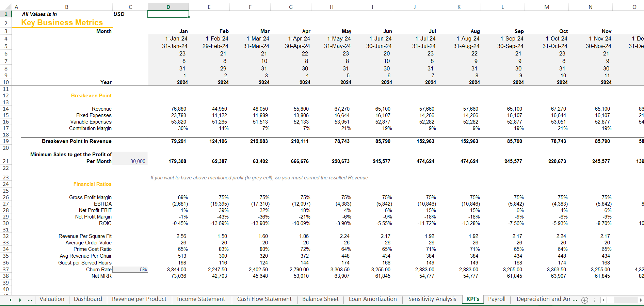Click the horizontal scrollbar right arrow
The height and width of the screenshot is (306, 644).
(641, 300)
